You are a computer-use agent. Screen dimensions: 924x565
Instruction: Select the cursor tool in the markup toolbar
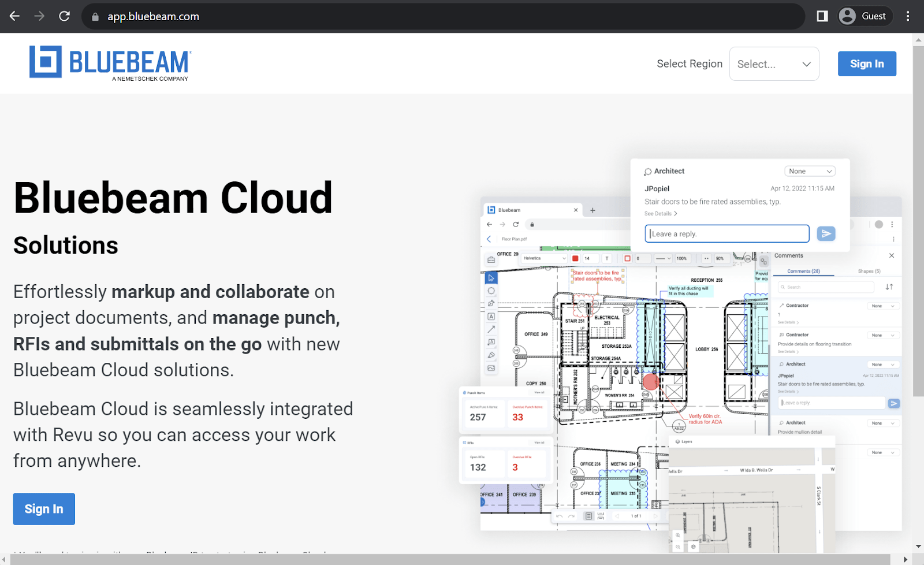[x=491, y=278]
